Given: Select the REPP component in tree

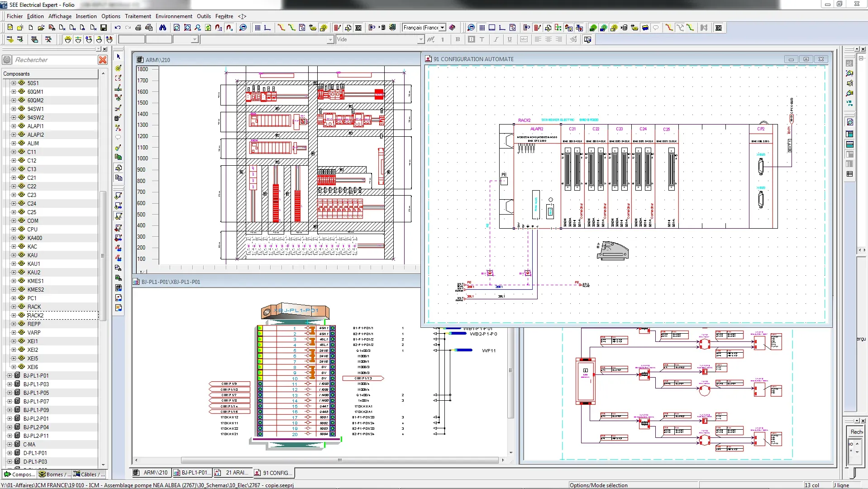Looking at the screenshot, I should (34, 324).
